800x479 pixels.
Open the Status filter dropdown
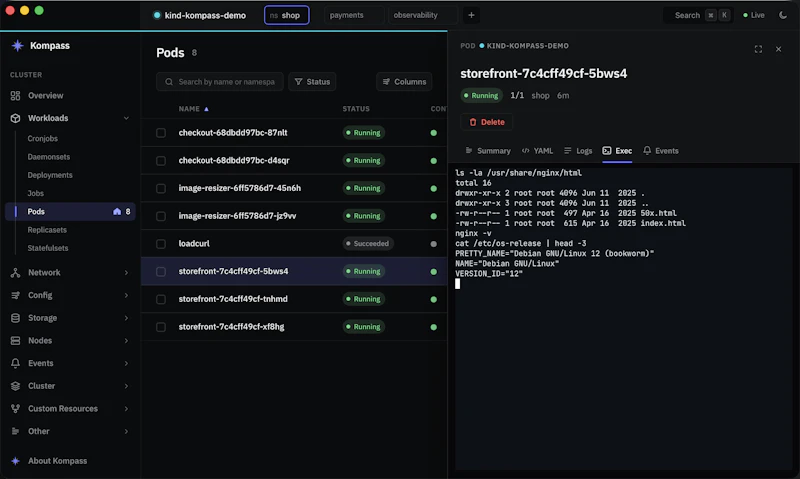(x=312, y=82)
